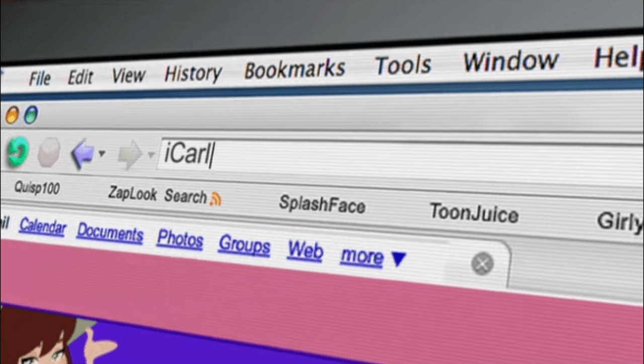Open the Edit menu

tap(80, 76)
